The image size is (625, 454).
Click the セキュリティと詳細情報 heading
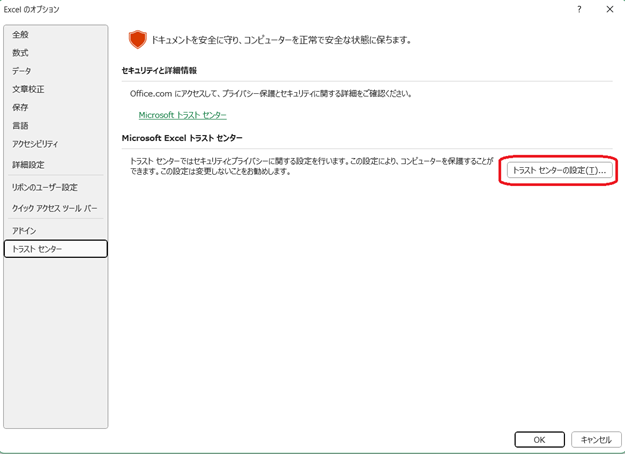pyautogui.click(x=159, y=71)
